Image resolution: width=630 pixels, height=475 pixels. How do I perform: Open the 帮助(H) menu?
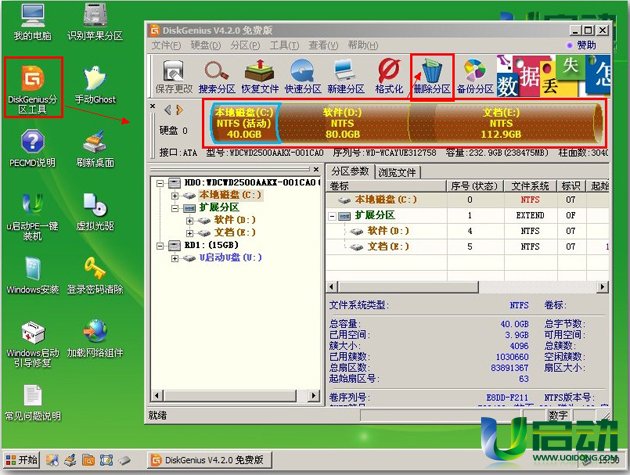pos(363,45)
